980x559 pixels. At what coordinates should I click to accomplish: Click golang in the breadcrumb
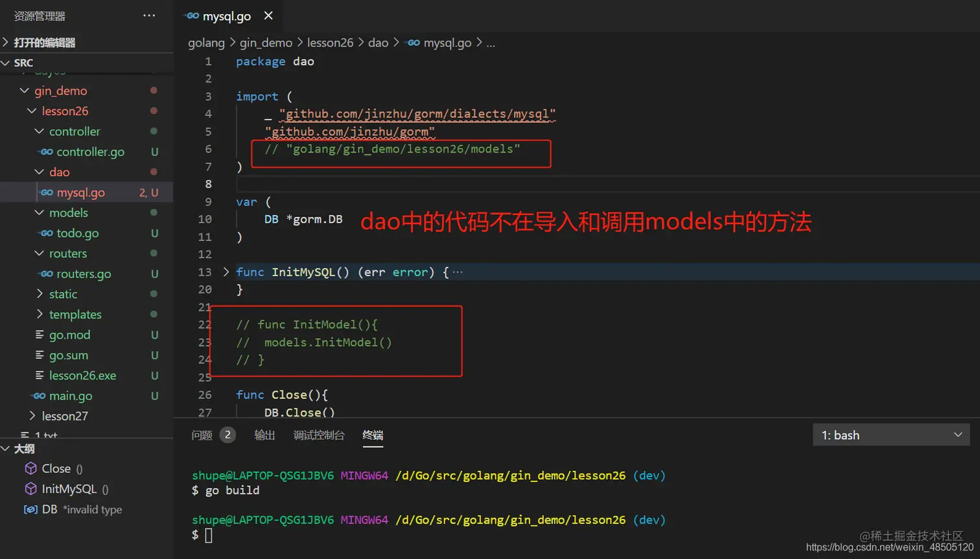206,43
